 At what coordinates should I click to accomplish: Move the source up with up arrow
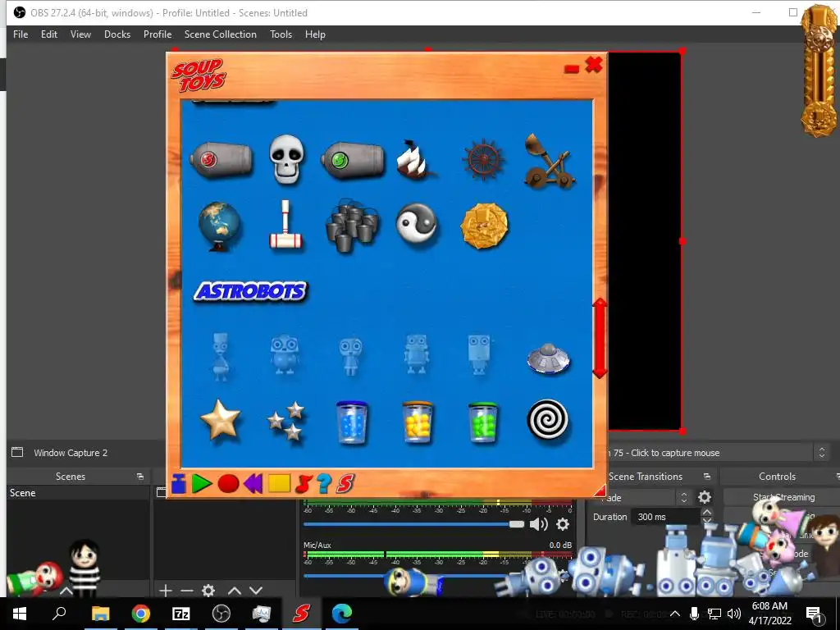[x=234, y=591]
